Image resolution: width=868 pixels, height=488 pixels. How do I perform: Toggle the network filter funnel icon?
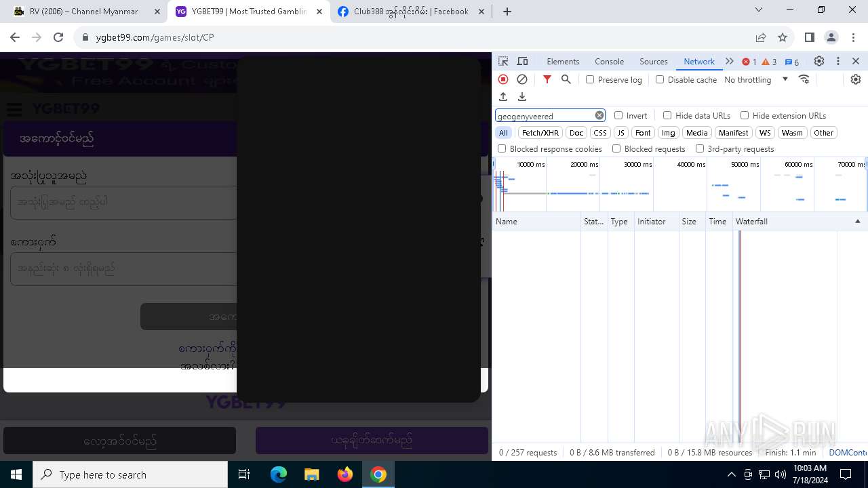tap(547, 79)
